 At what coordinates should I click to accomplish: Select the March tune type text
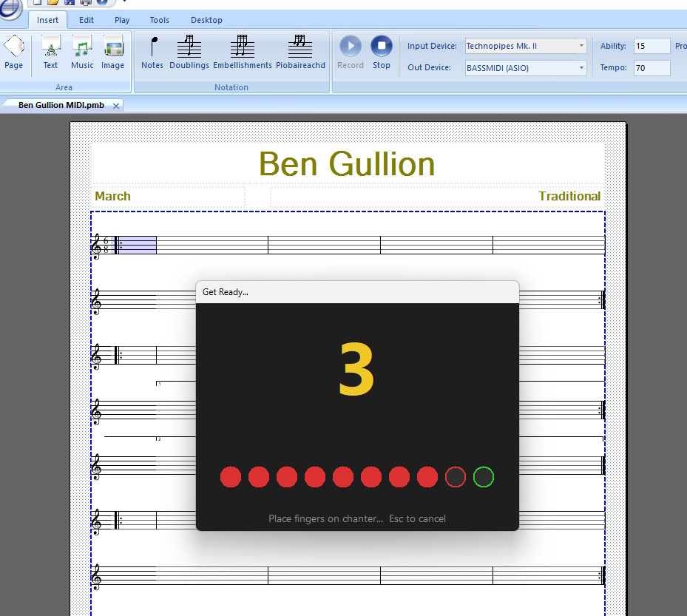[x=112, y=196]
